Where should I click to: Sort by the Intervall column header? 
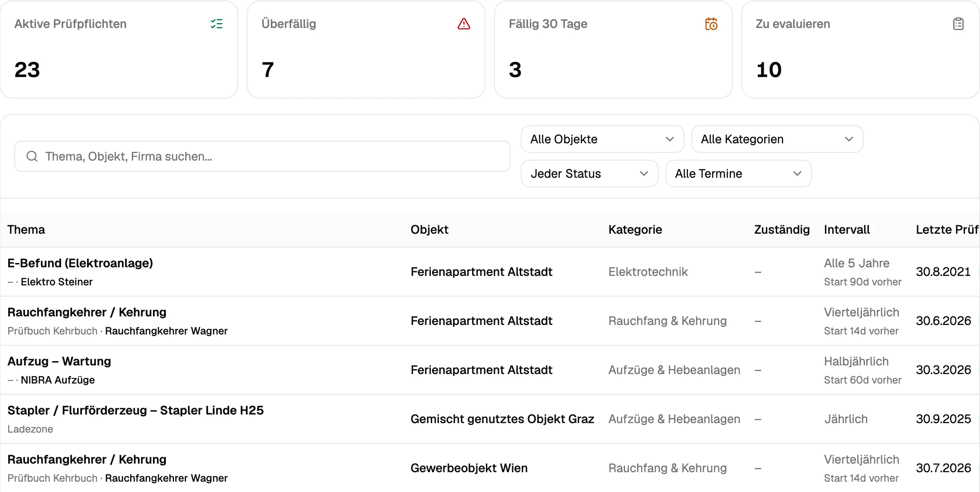[x=847, y=229]
